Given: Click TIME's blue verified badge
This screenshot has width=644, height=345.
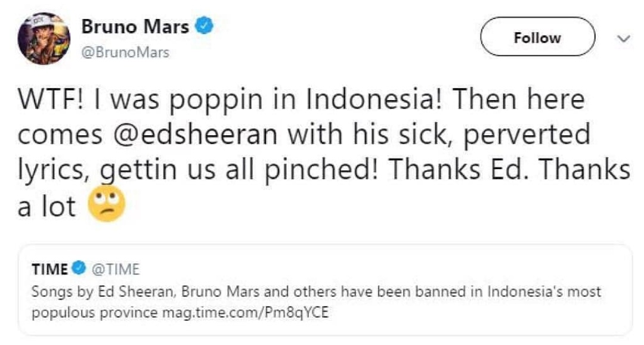Looking at the screenshot, I should click(x=78, y=269).
